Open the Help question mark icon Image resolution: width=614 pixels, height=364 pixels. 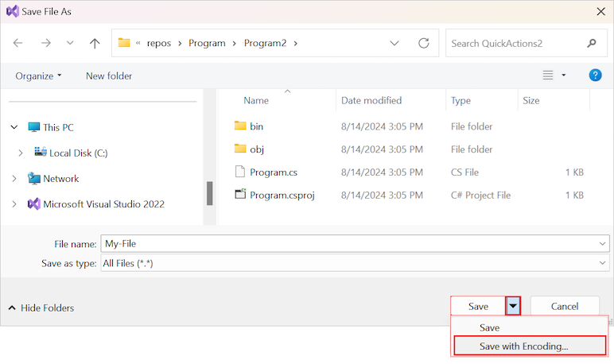pyautogui.click(x=594, y=76)
